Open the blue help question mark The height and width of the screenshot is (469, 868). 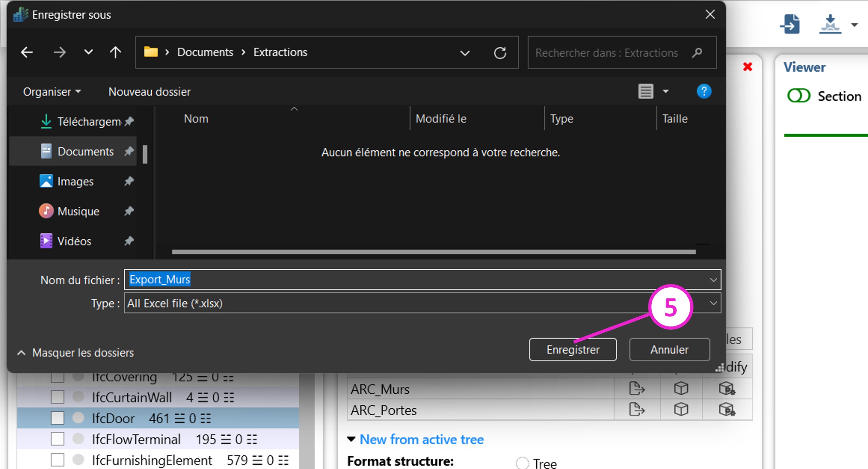pos(704,91)
